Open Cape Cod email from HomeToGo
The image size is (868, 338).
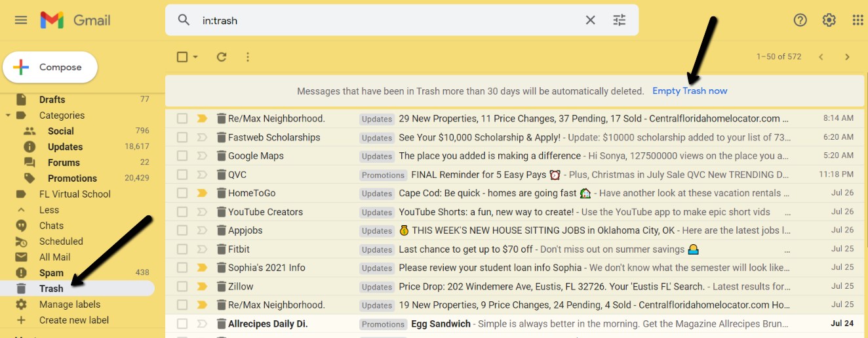[514, 193]
